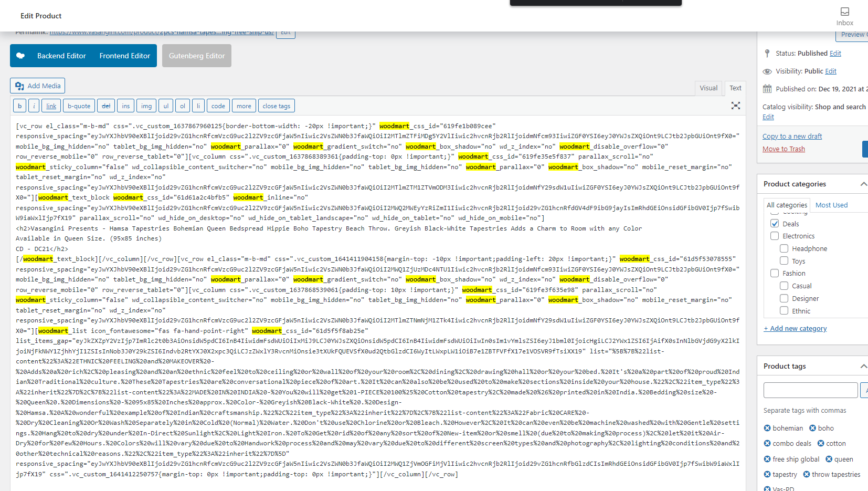Remove the queen tag
The image size is (868, 491).
click(829, 459)
